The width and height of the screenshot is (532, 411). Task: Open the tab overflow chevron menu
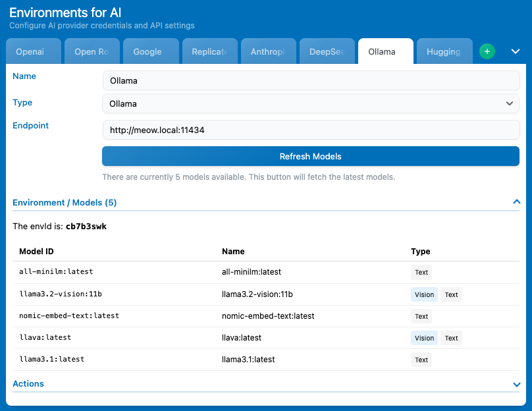pos(516,51)
